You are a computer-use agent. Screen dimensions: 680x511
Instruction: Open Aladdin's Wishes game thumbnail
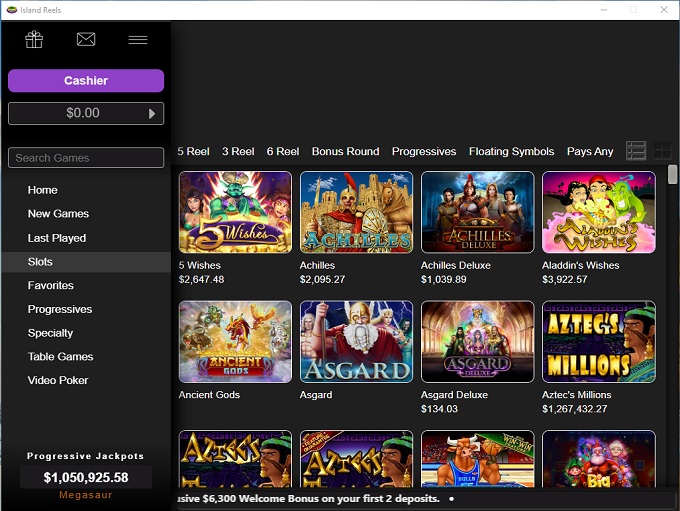(x=599, y=212)
